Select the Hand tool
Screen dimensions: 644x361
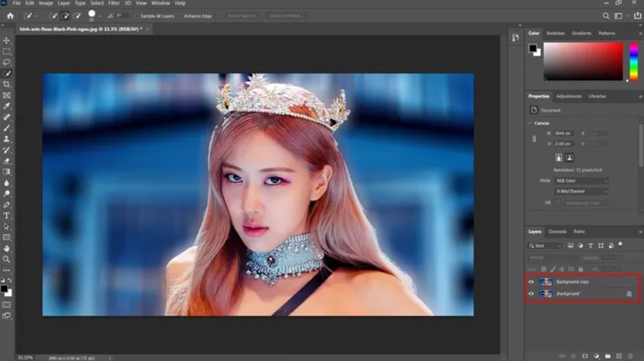click(x=6, y=248)
